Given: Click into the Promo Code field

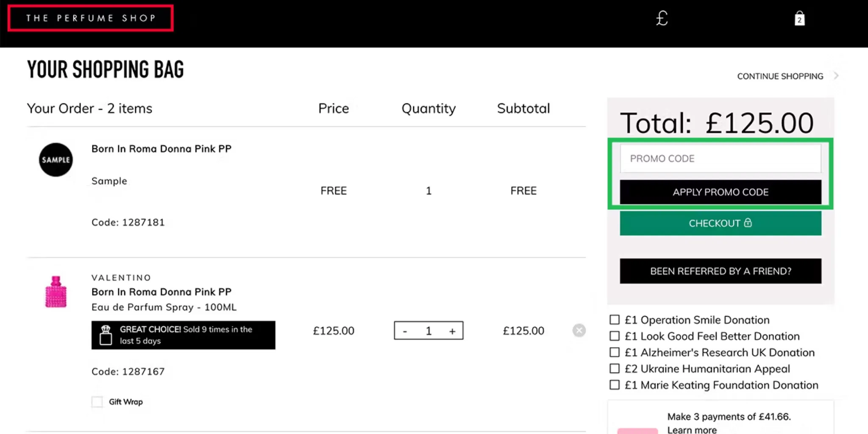Looking at the screenshot, I should 720,159.
